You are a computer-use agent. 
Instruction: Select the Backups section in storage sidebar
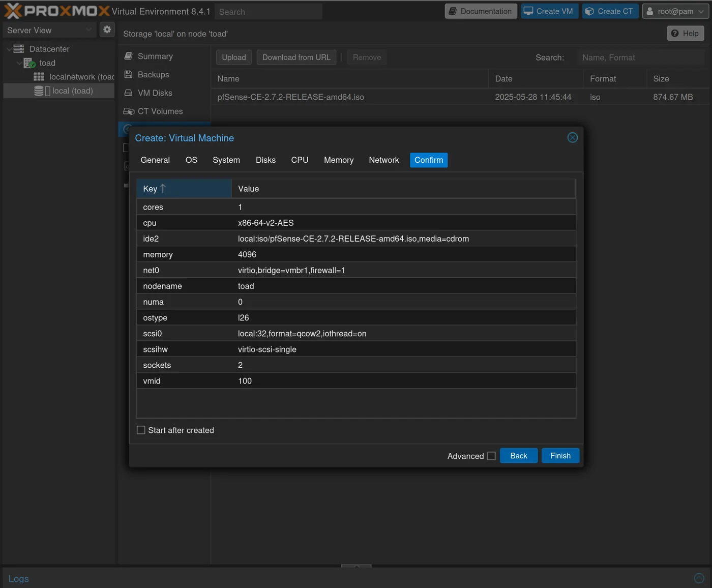click(153, 74)
